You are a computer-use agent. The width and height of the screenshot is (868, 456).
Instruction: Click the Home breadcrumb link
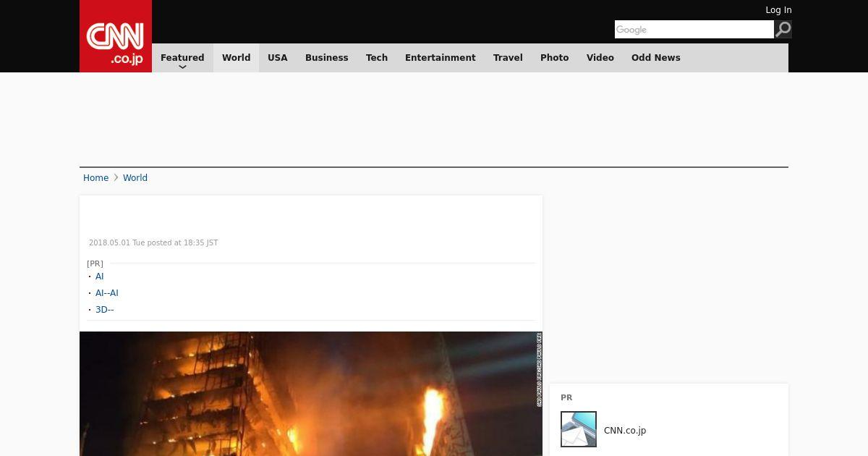(95, 178)
